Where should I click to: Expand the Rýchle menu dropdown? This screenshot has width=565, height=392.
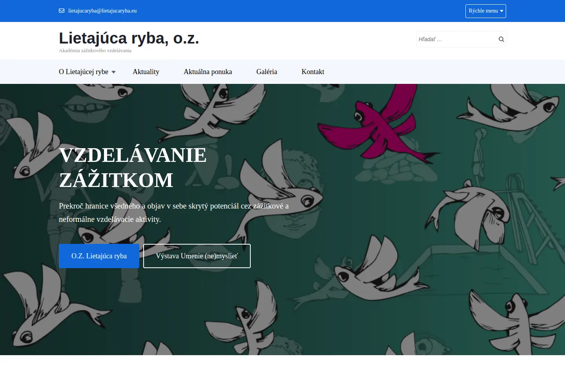tap(486, 11)
